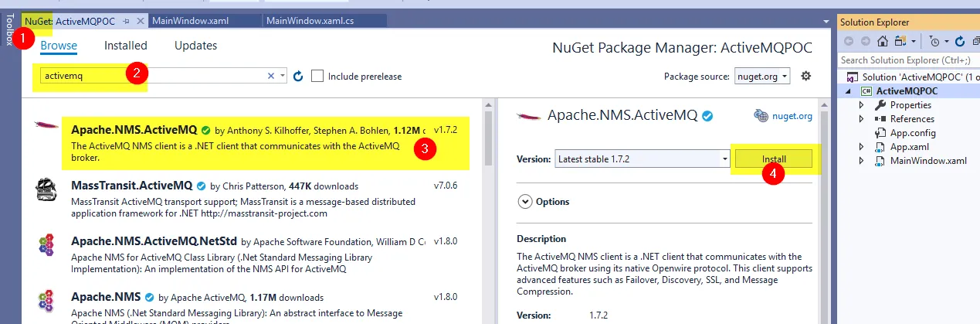Expand the References node arrow

[862, 119]
